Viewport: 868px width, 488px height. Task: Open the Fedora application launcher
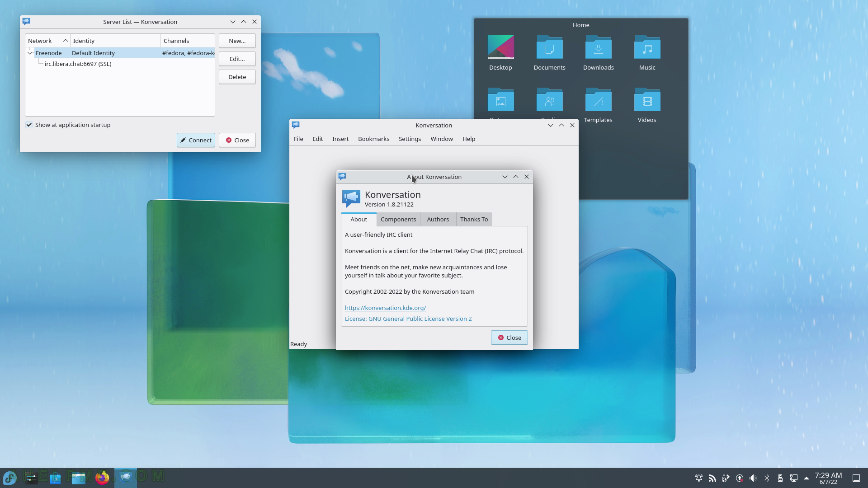(x=10, y=478)
